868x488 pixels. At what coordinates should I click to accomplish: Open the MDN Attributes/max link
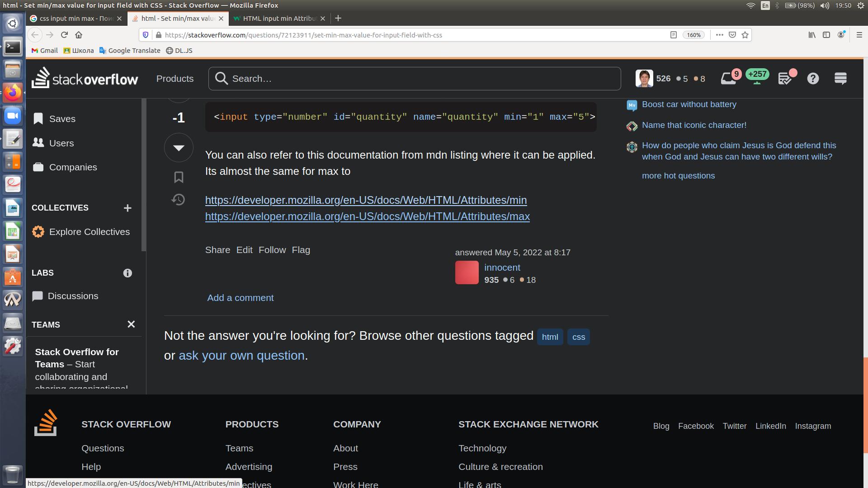tap(367, 216)
